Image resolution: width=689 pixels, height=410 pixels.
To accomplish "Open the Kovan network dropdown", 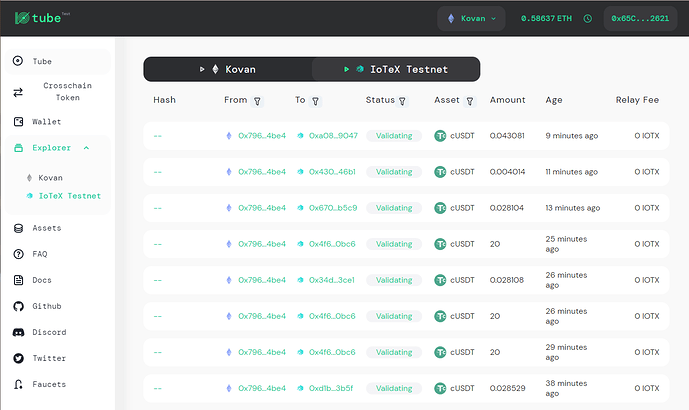I will pos(471,18).
